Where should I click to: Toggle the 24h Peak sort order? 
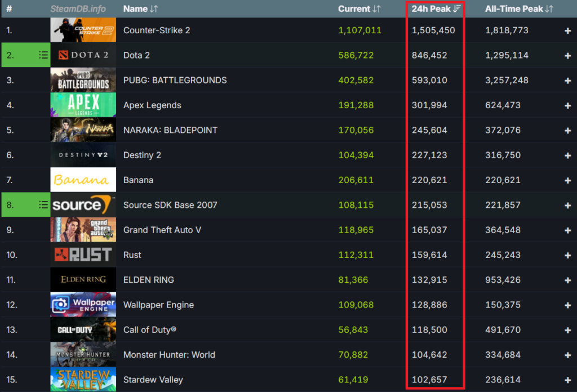[436, 9]
